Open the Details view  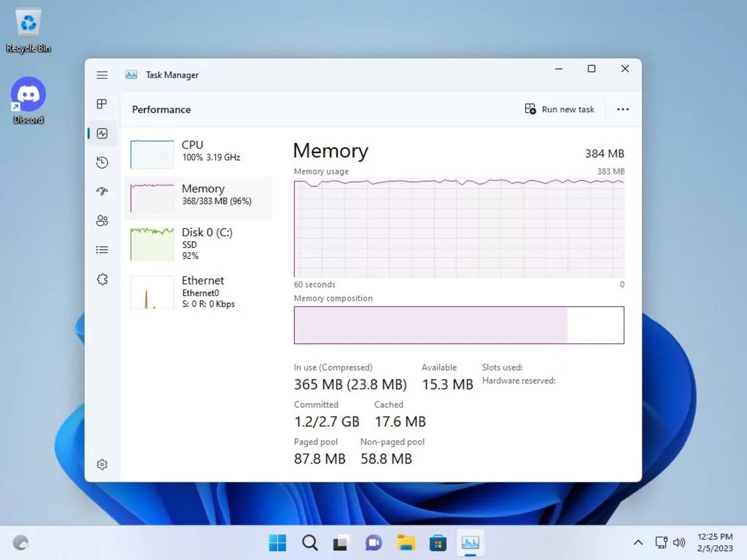click(102, 249)
